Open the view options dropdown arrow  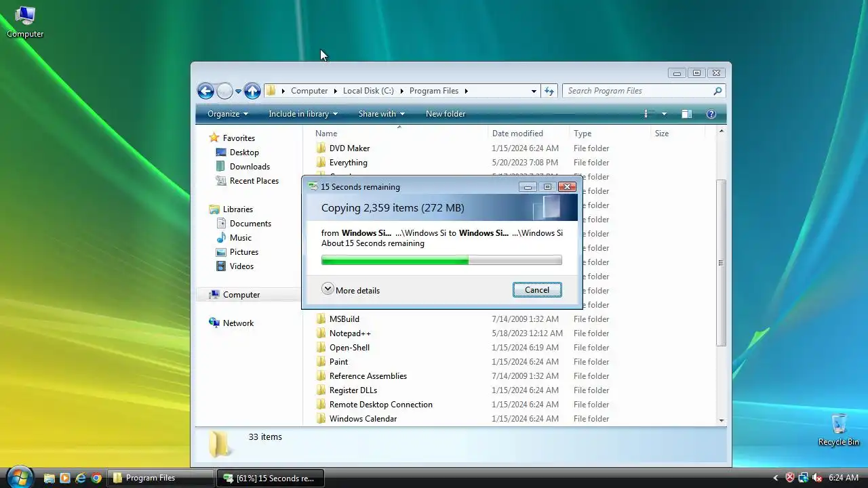click(x=664, y=114)
